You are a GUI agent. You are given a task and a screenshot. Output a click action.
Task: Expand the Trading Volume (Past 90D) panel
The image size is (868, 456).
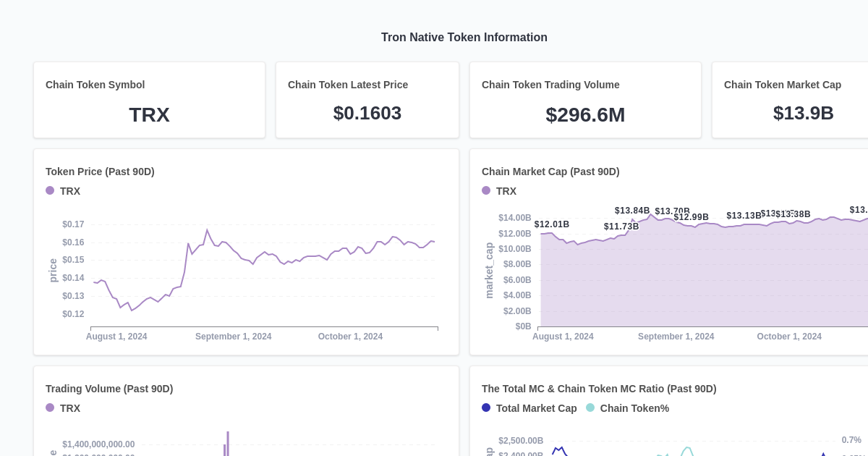coord(109,389)
